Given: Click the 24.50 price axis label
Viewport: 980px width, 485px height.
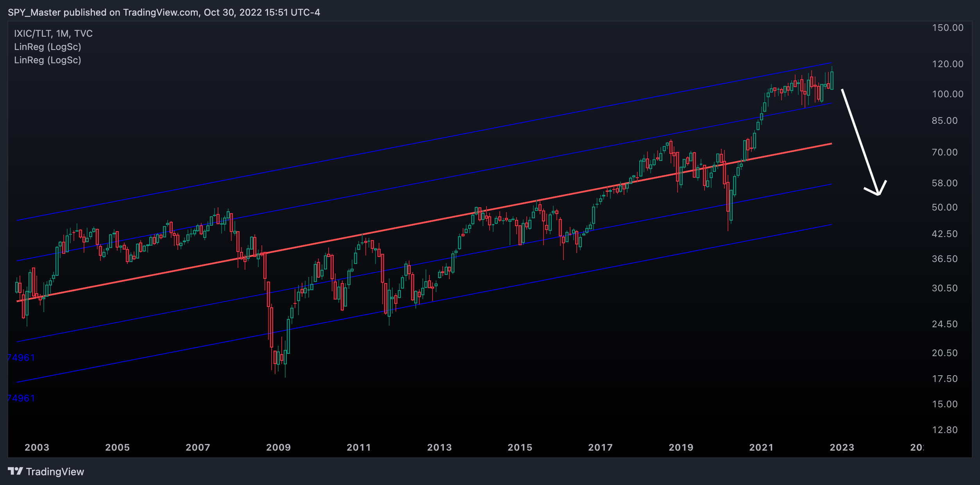Looking at the screenshot, I should point(945,324).
